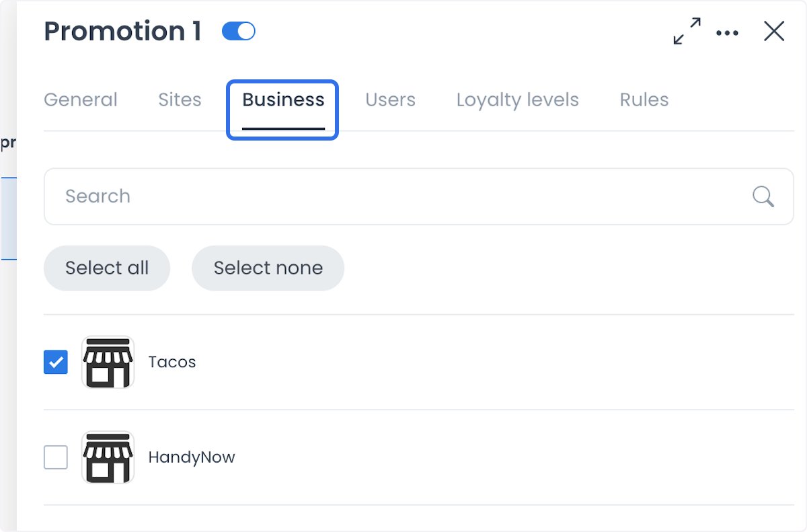Click the Tacos storefront icon
The height and width of the screenshot is (532, 807).
click(x=108, y=362)
